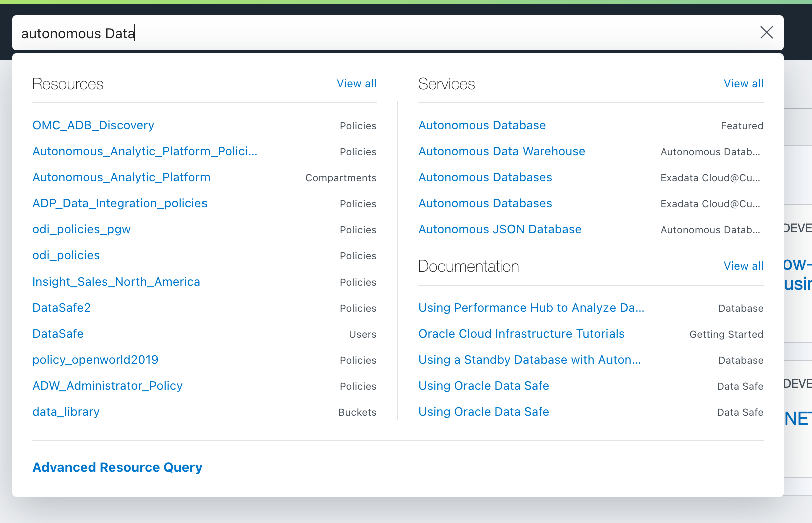The image size is (812, 523).
Task: Go to featured Autonomous Database service
Action: 482,125
